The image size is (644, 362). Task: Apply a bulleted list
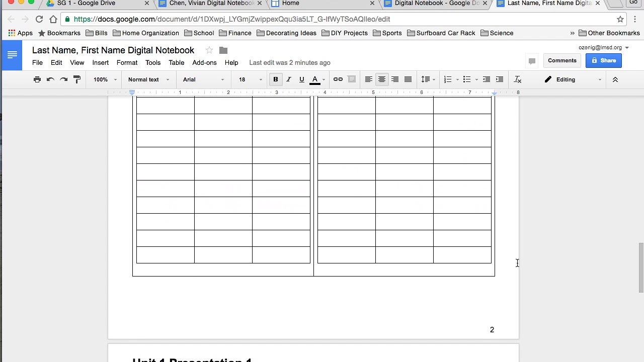coord(467,79)
